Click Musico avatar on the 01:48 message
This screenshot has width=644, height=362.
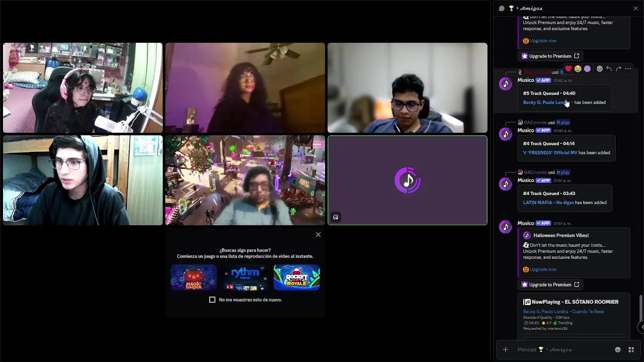pos(506,134)
